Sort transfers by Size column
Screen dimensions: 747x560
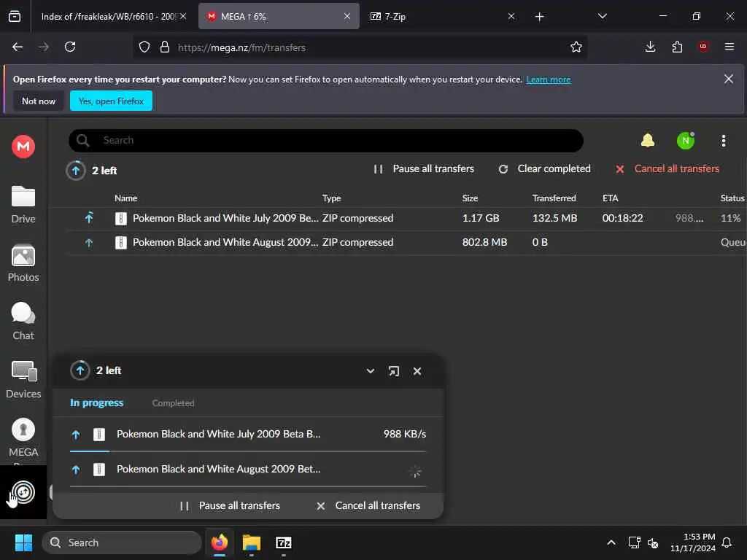coord(470,198)
